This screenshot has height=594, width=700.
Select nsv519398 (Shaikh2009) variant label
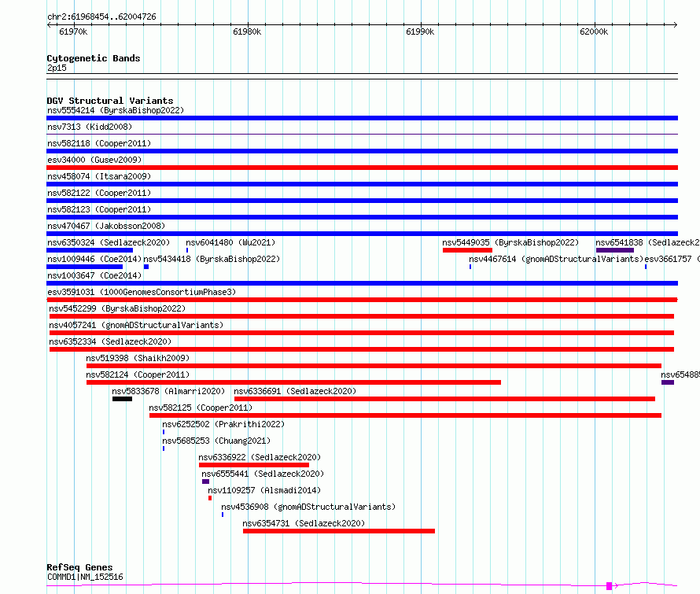138,358
